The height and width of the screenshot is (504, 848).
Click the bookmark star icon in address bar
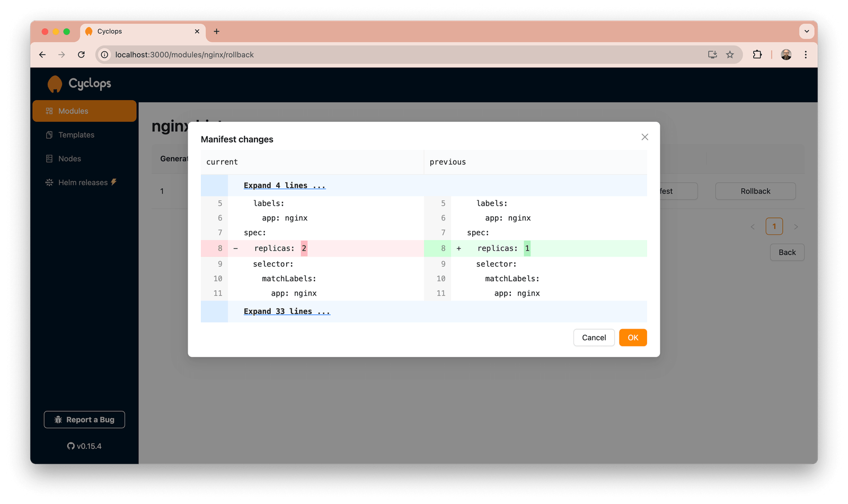(x=730, y=55)
